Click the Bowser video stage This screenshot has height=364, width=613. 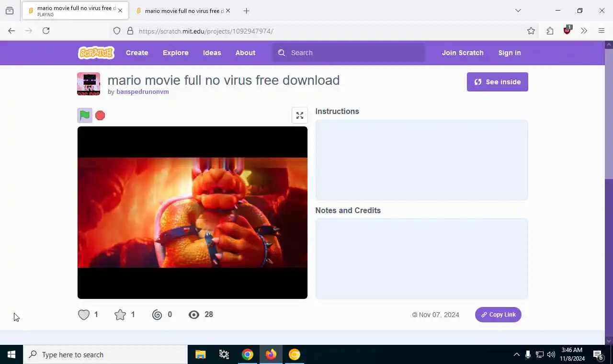click(x=193, y=213)
